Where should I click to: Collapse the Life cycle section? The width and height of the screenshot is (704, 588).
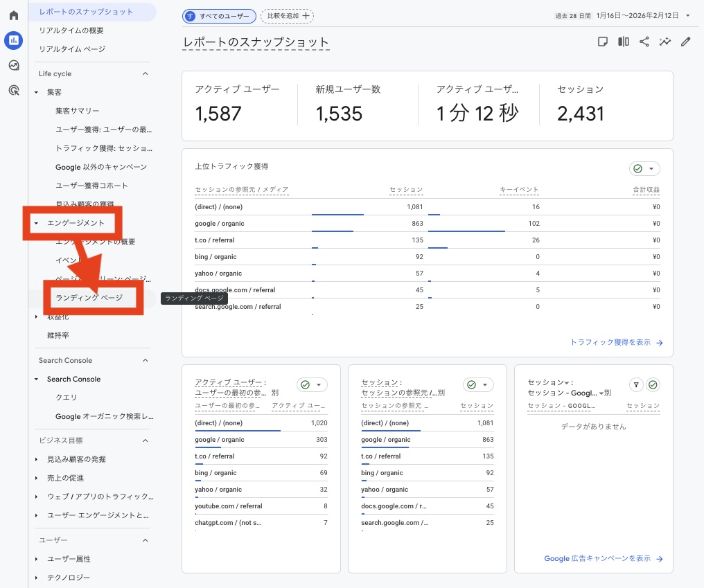[145, 73]
